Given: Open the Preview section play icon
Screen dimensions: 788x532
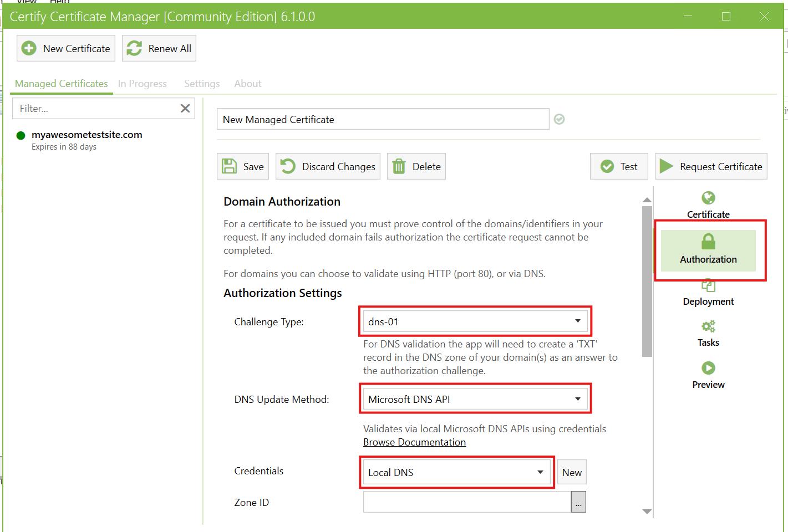Looking at the screenshot, I should tap(708, 368).
